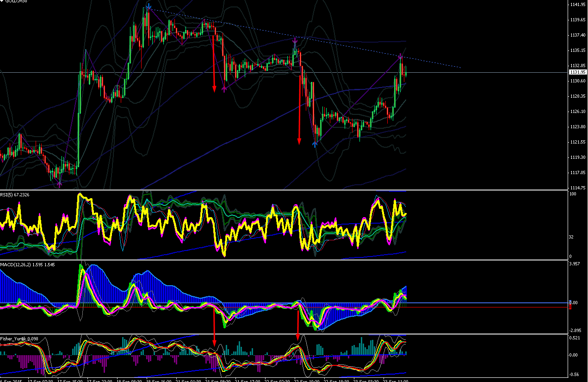Click the 1141.95 price scale label
588x382 pixels.
click(x=579, y=5)
